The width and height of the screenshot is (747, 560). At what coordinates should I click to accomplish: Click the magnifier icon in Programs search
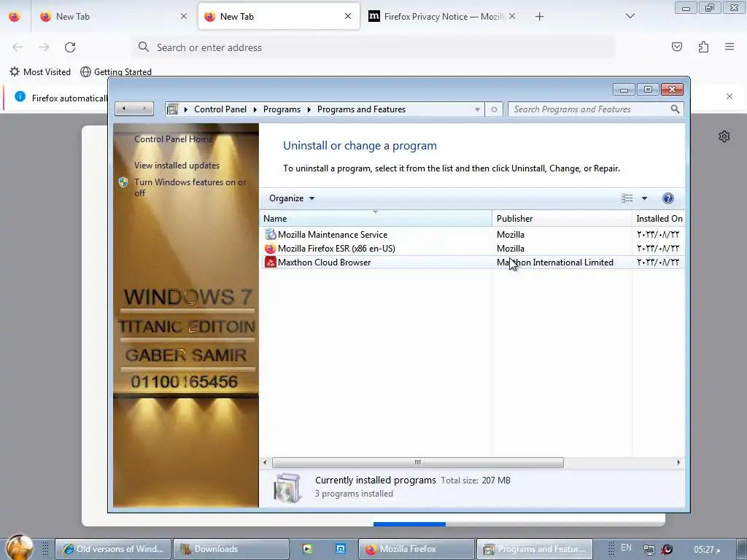[675, 109]
